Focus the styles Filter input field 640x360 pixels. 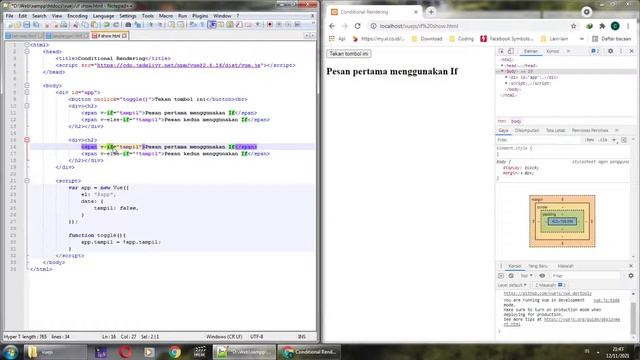point(539,140)
